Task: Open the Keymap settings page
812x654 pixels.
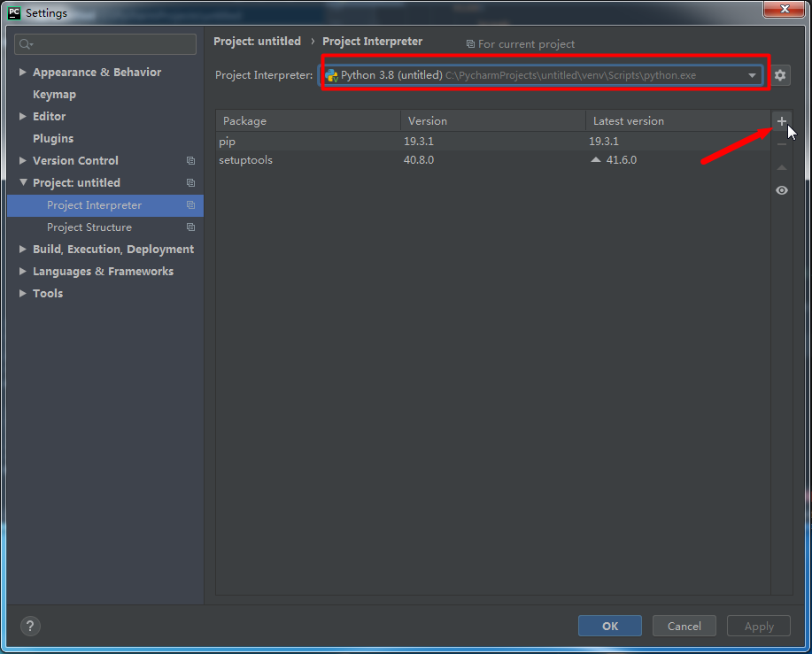Action: point(54,95)
